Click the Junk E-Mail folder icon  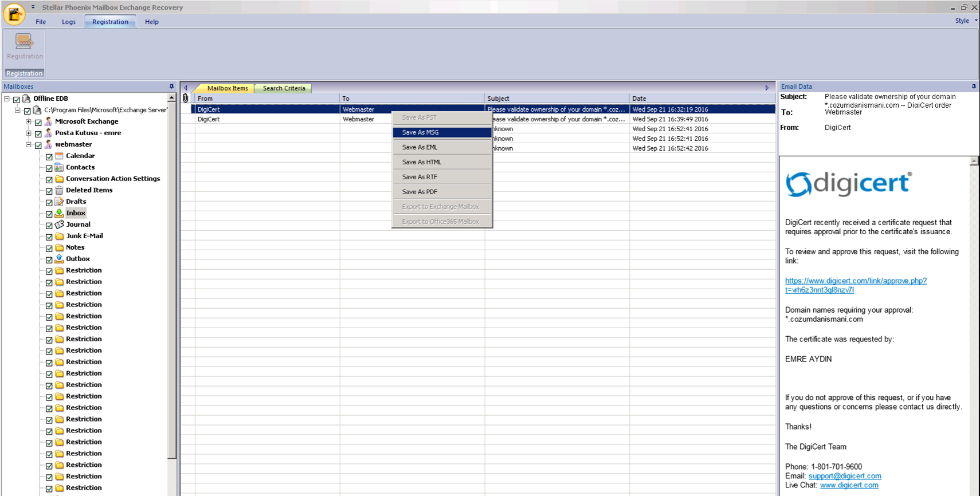[59, 236]
